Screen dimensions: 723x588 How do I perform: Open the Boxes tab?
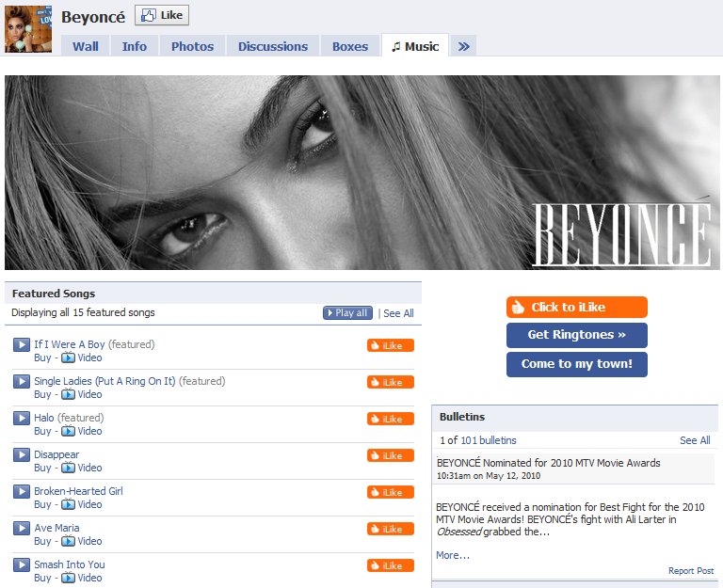[350, 46]
